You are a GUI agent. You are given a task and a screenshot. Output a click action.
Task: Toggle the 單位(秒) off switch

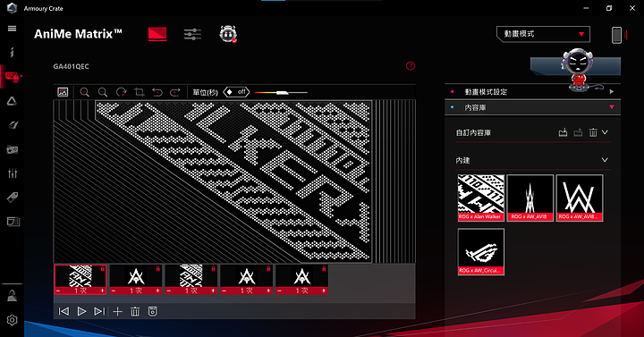tap(236, 92)
